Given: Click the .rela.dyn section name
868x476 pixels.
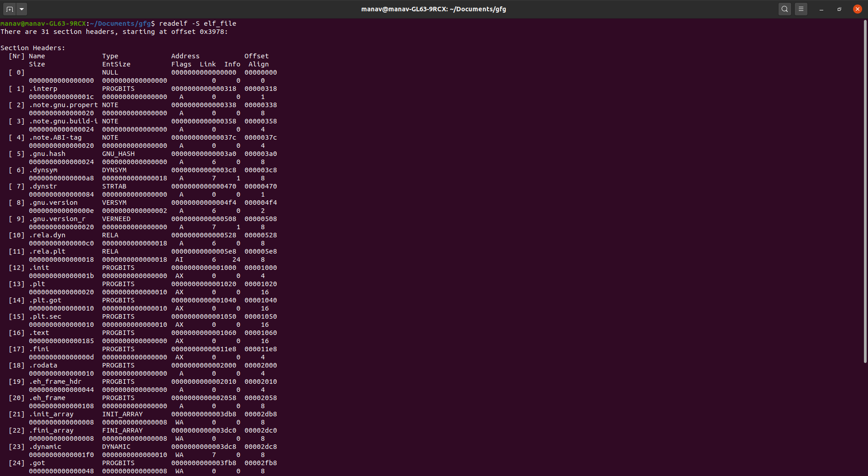Looking at the screenshot, I should (47, 235).
